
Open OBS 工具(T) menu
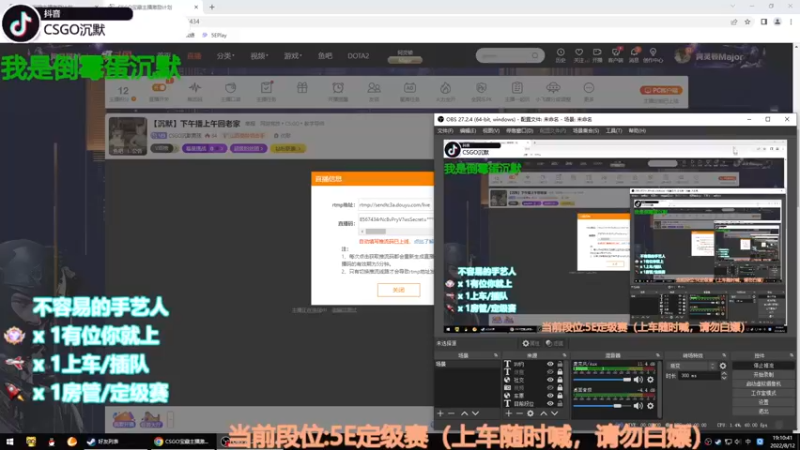click(x=613, y=131)
